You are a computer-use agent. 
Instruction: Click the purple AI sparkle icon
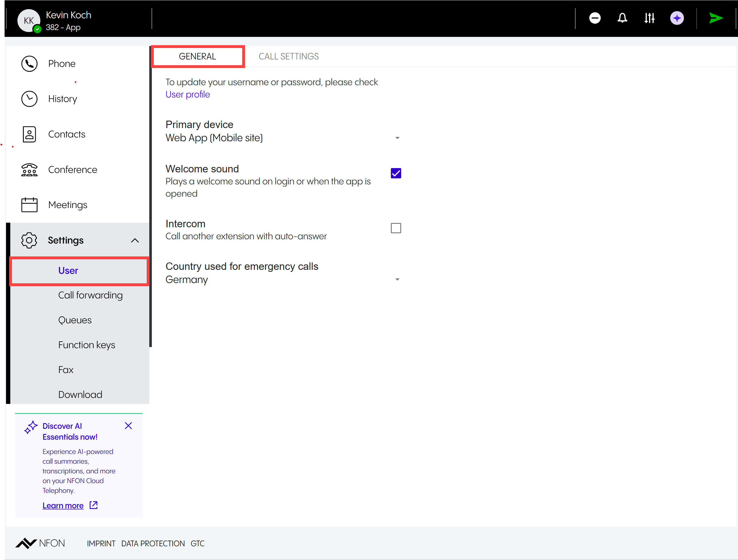coord(677,18)
